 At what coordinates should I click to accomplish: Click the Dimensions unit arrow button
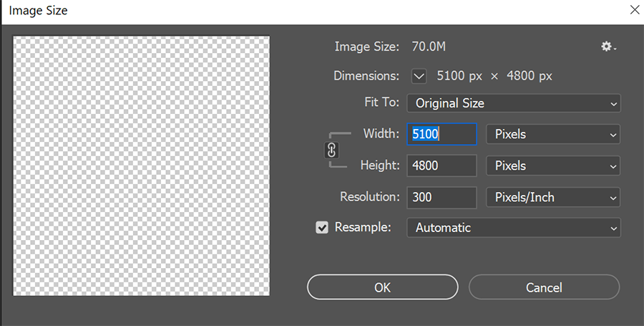pos(419,76)
